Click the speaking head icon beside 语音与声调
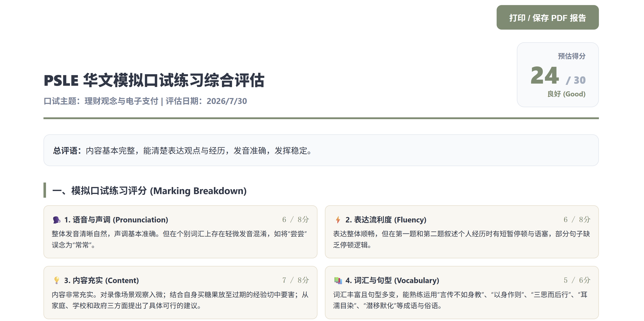 56,220
